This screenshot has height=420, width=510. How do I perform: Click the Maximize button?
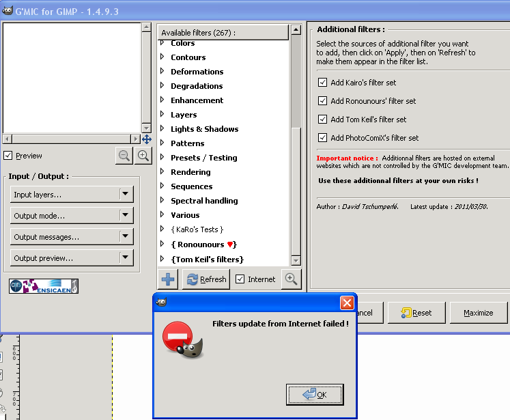(479, 313)
